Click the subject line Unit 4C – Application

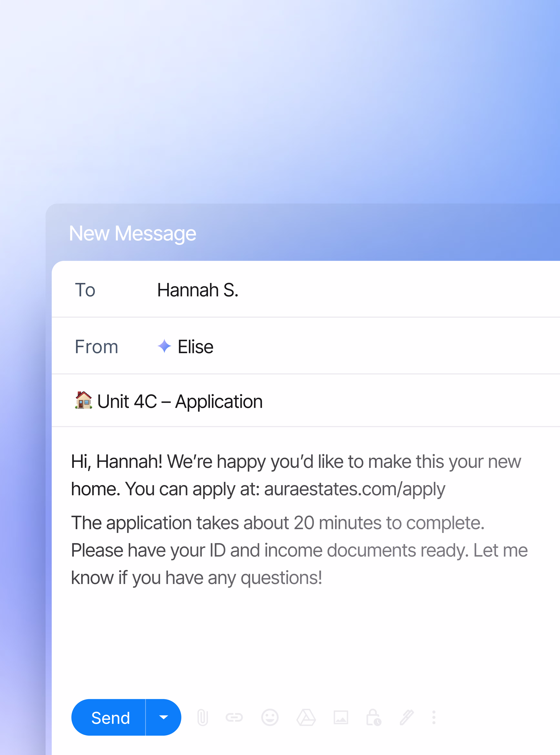(306, 401)
